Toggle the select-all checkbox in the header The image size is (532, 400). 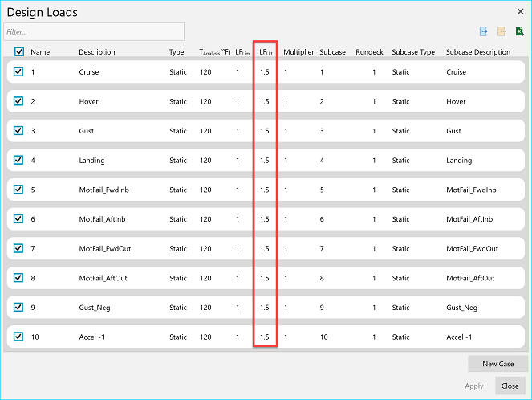(19, 51)
